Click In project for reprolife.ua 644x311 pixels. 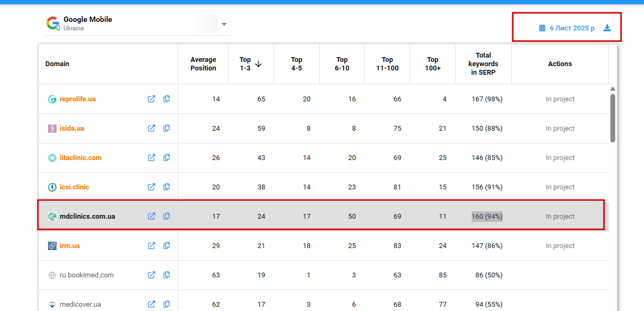pos(560,99)
